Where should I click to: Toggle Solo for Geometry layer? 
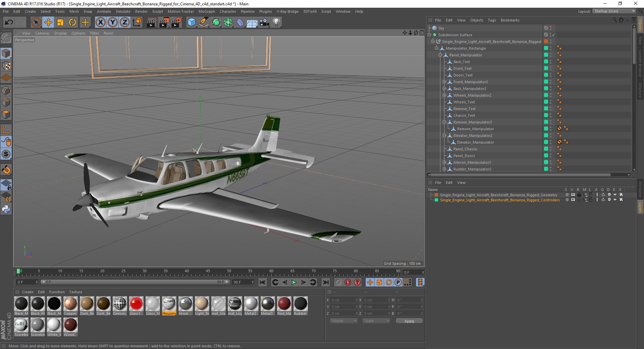[567, 195]
